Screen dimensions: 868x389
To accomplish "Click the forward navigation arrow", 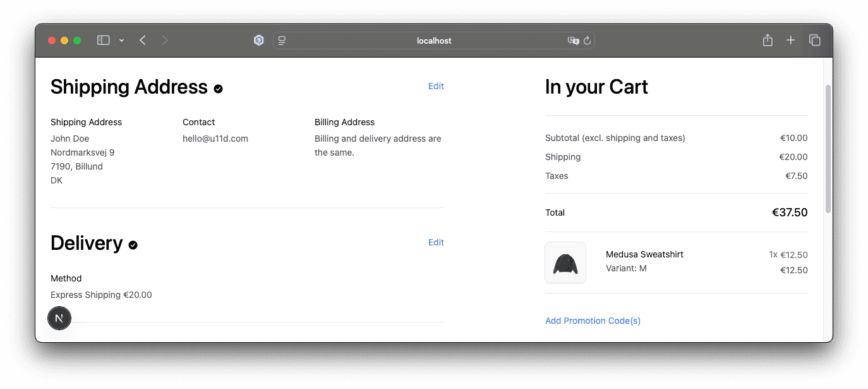I will (x=165, y=40).
